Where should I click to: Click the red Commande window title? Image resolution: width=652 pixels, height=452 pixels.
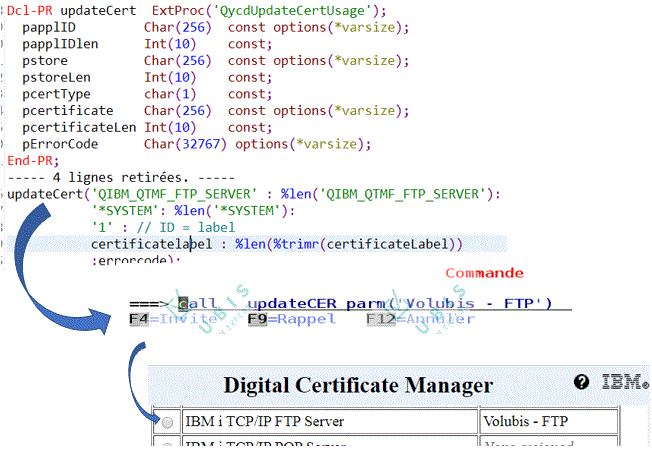[x=484, y=273]
